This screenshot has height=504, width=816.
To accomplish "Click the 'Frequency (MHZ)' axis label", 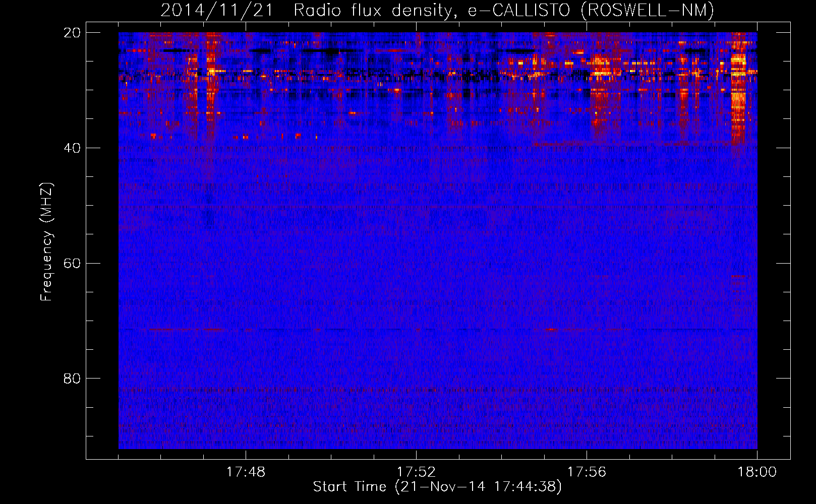I will coord(46,242).
